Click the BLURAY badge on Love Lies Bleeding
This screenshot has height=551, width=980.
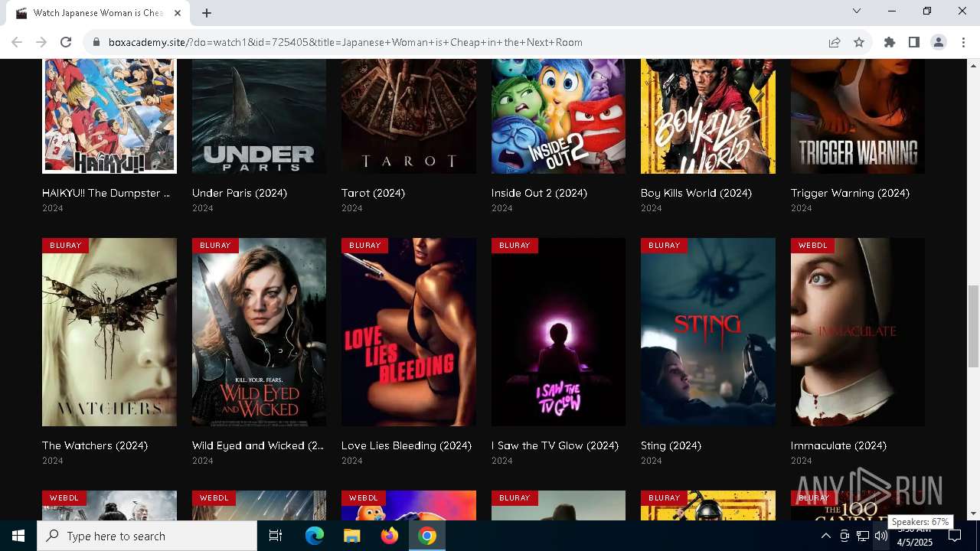365,246
